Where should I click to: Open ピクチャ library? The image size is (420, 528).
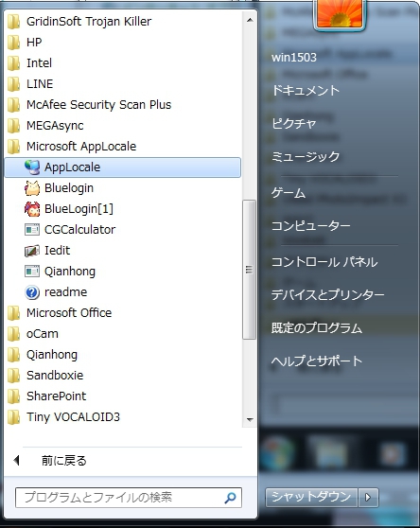[x=294, y=124]
